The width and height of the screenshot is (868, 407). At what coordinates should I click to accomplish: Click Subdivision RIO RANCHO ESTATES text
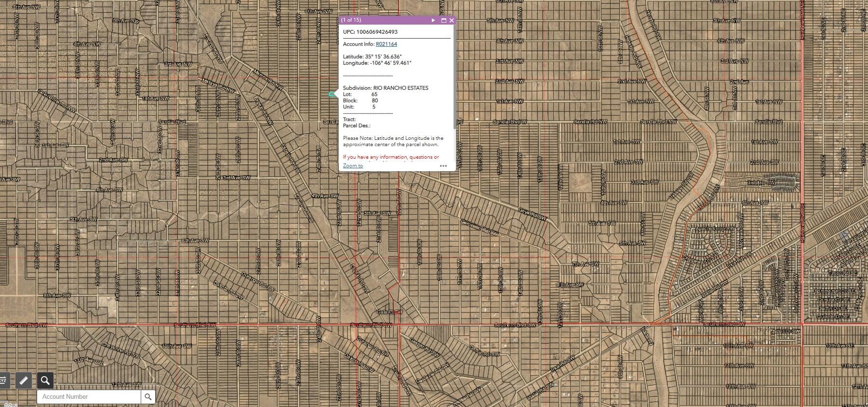coord(386,88)
